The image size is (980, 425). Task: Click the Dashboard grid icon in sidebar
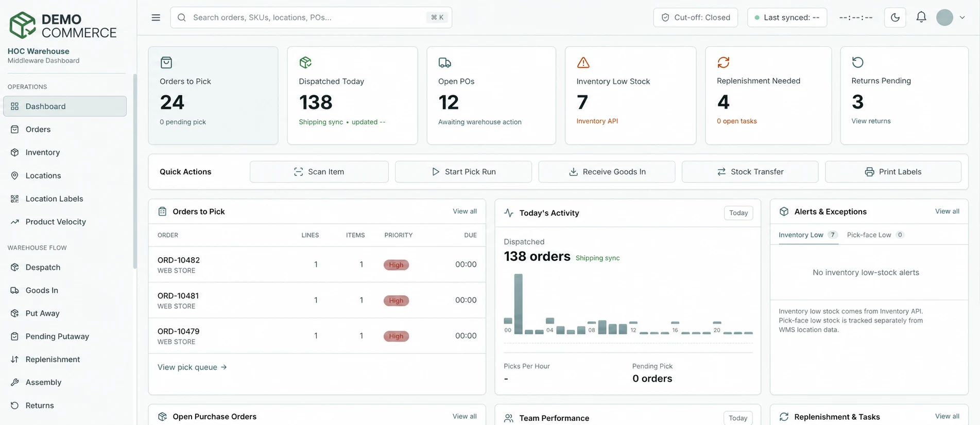15,107
